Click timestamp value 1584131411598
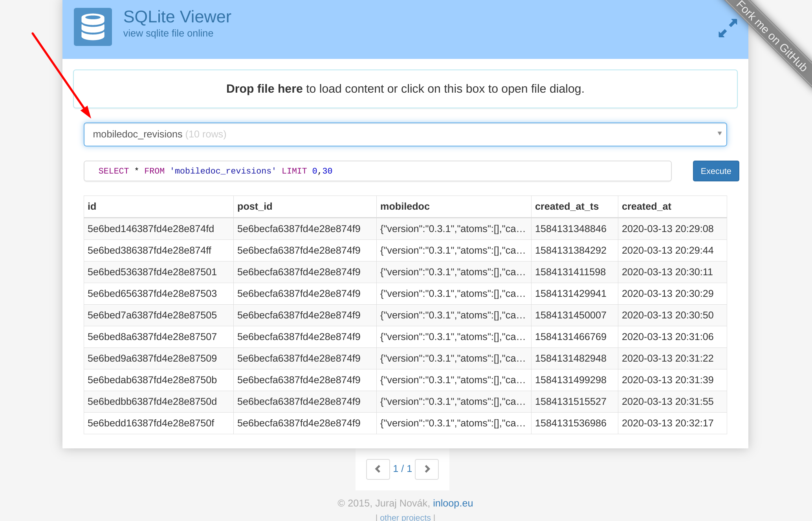The height and width of the screenshot is (521, 812). point(574,272)
